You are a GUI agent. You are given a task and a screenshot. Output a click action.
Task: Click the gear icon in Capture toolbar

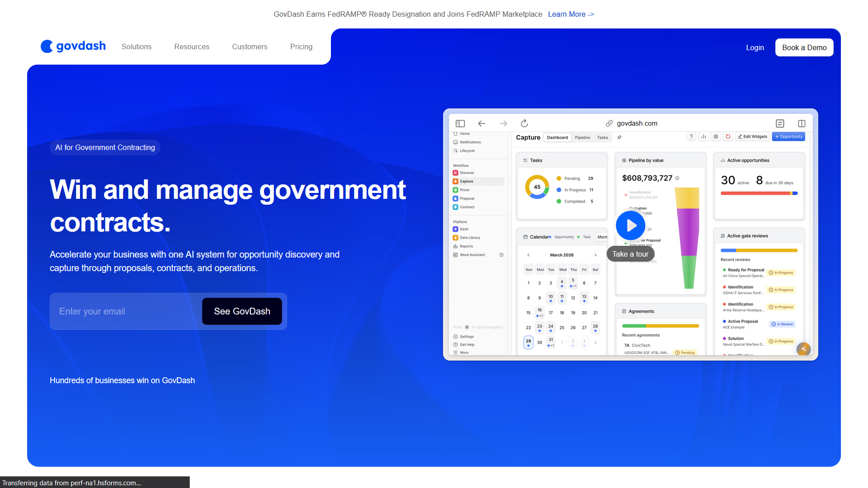click(716, 136)
